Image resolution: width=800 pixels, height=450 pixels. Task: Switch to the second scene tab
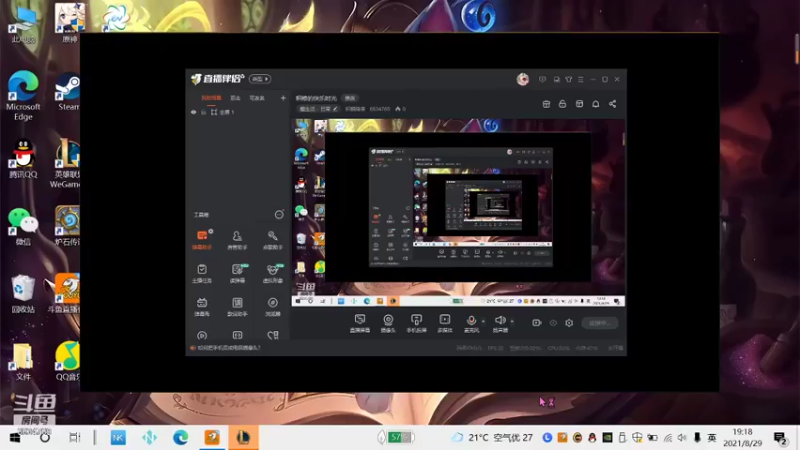(235, 98)
